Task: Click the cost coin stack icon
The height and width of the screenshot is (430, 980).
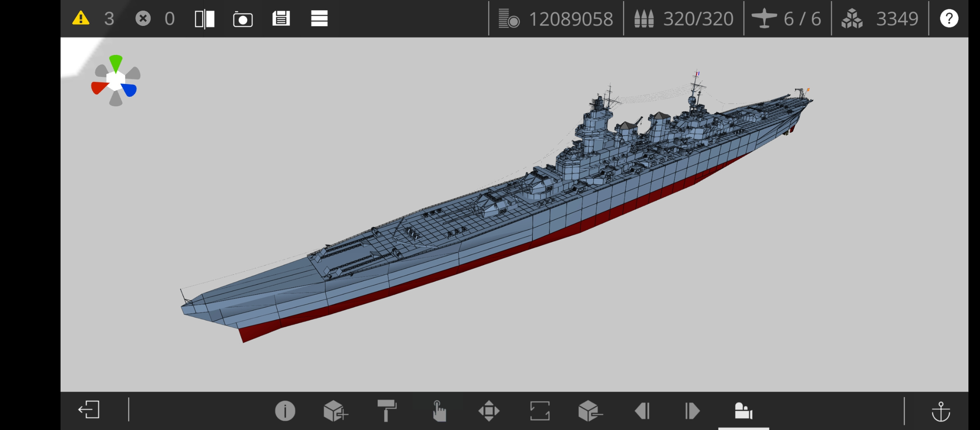Action: point(509,19)
